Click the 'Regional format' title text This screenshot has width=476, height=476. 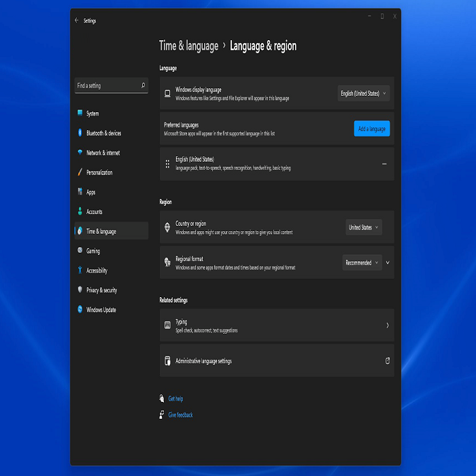point(189,258)
